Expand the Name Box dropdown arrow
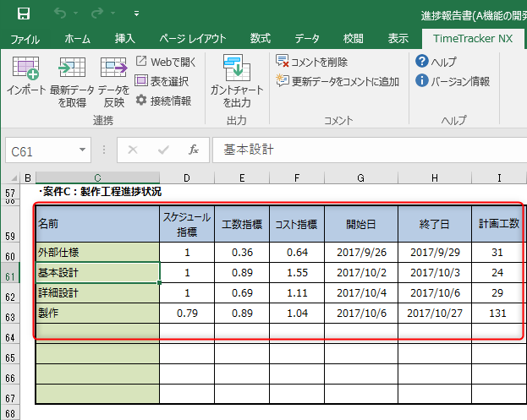The width and height of the screenshot is (527, 420). click(x=83, y=150)
